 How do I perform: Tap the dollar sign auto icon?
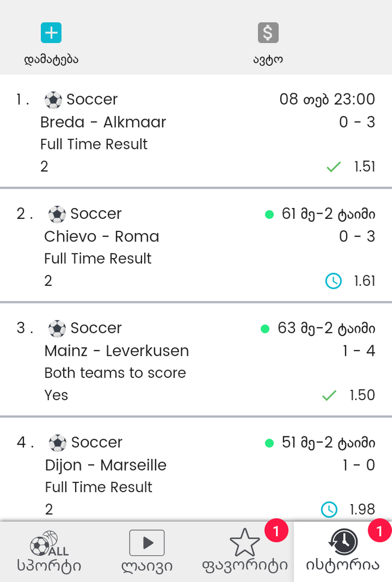(x=268, y=33)
